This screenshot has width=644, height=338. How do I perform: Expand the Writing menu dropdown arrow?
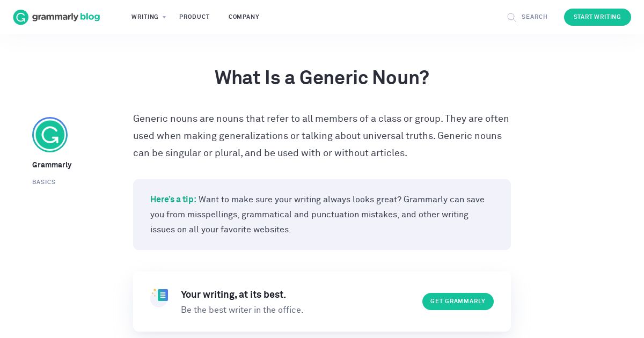coord(164,17)
